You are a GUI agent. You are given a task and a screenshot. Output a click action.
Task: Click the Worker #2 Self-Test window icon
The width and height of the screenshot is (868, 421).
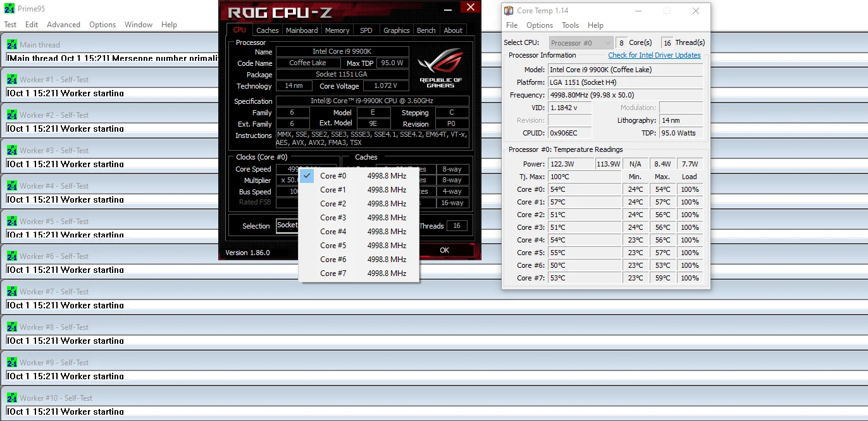pyautogui.click(x=12, y=115)
